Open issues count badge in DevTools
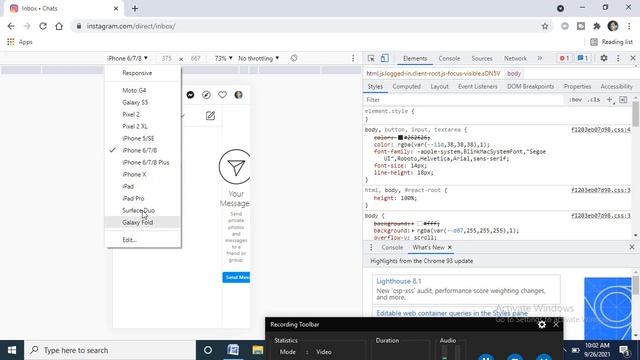 (582, 58)
